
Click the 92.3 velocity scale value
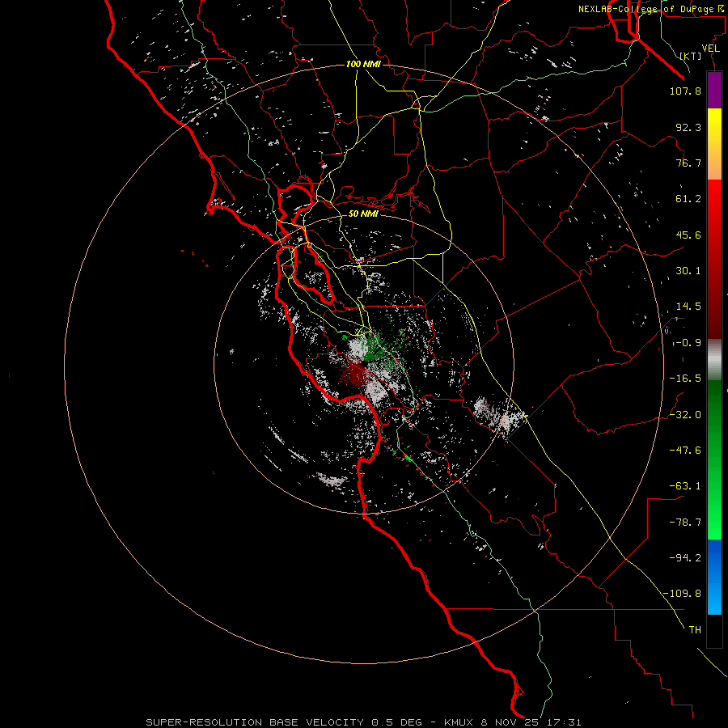688,127
